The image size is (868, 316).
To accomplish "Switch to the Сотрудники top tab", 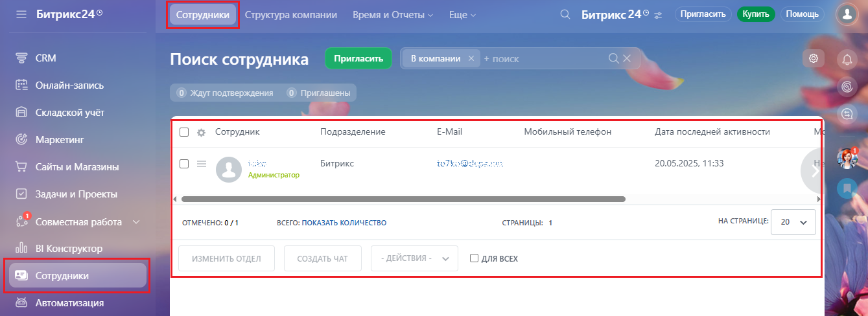I will (x=203, y=14).
